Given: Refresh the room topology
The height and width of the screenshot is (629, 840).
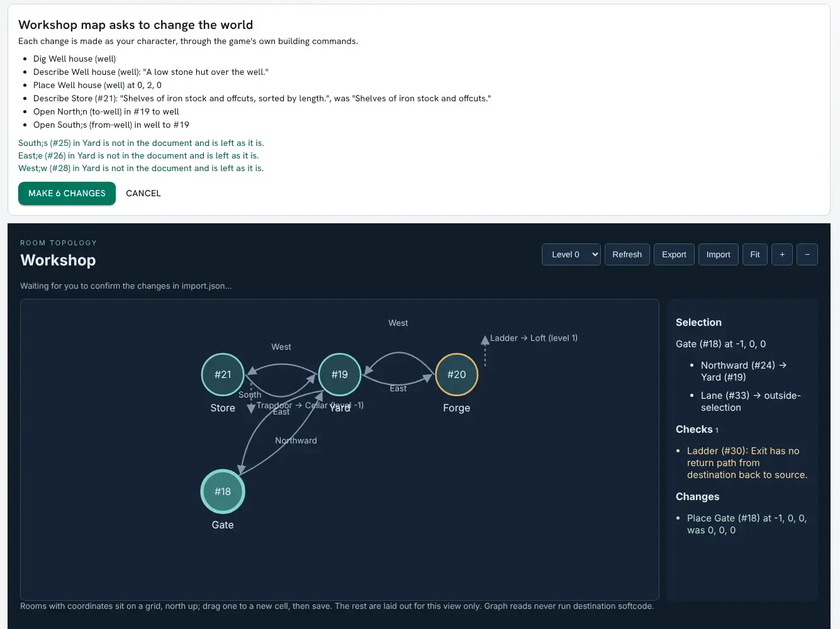Looking at the screenshot, I should 627,254.
